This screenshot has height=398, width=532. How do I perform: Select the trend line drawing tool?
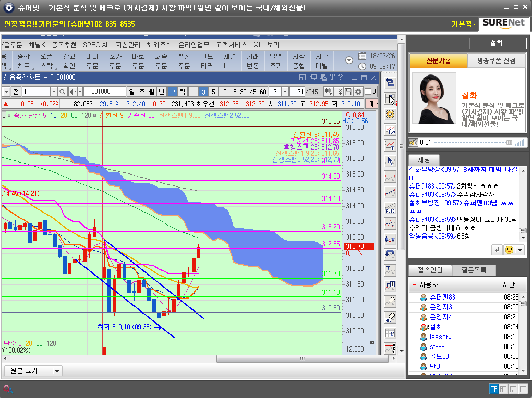tap(390, 192)
